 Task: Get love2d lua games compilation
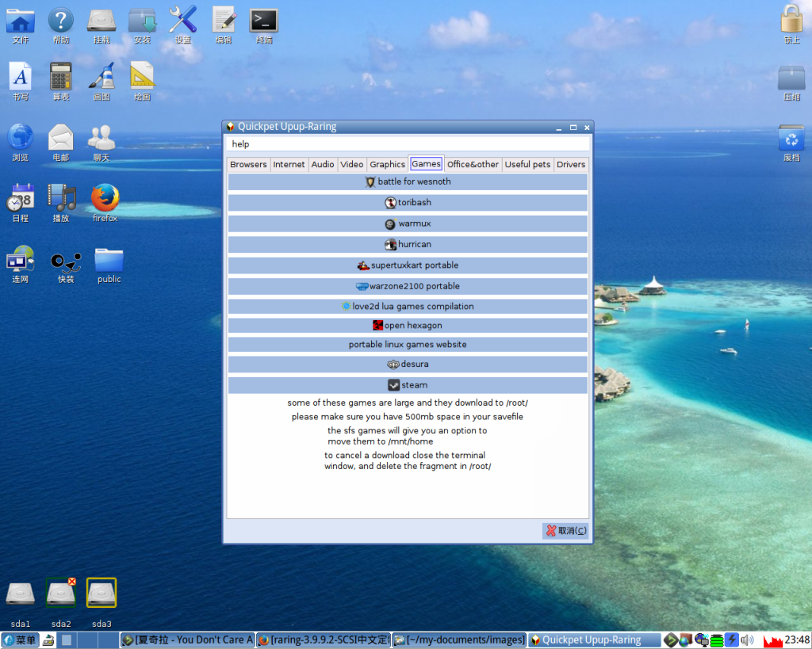[x=408, y=307]
